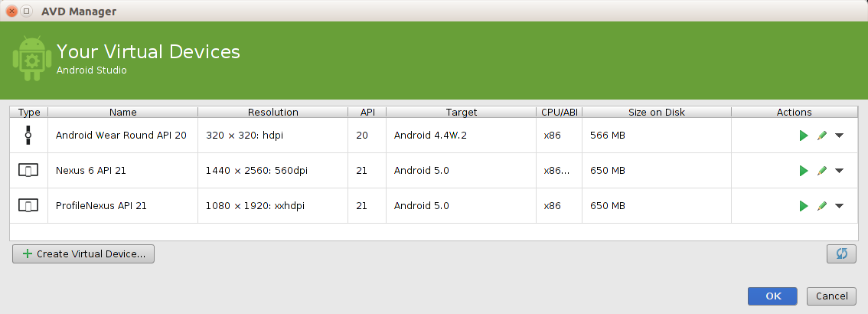The image size is (868, 314).
Task: Launch the Android Wear Round API 20 emulator
Action: click(x=804, y=136)
